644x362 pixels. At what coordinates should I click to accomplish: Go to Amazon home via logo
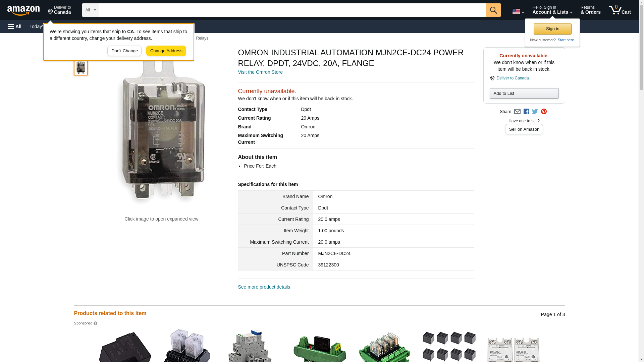tap(23, 10)
